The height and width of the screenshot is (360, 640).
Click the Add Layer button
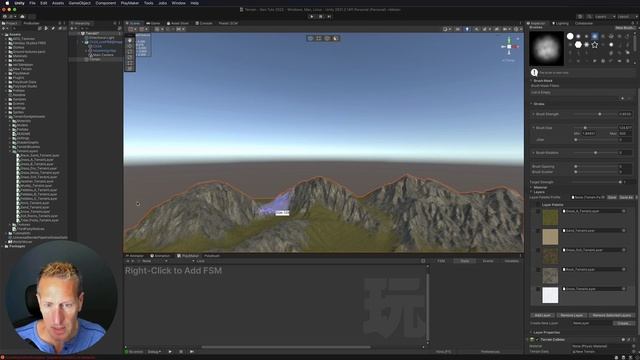542,315
